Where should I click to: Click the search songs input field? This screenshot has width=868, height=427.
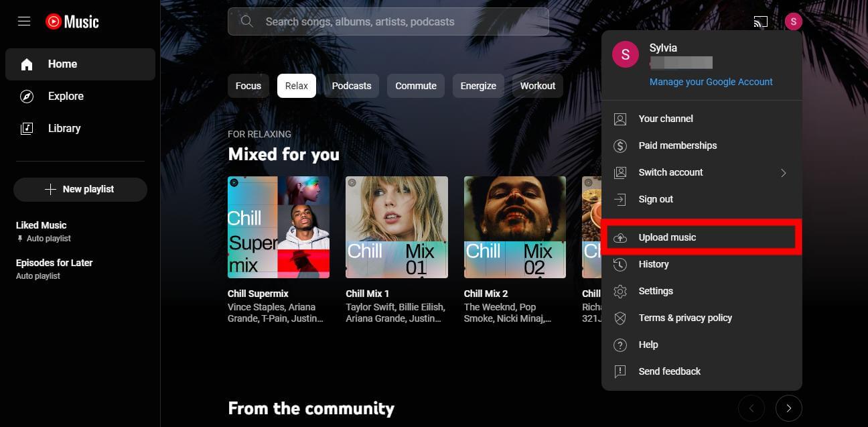pos(388,21)
